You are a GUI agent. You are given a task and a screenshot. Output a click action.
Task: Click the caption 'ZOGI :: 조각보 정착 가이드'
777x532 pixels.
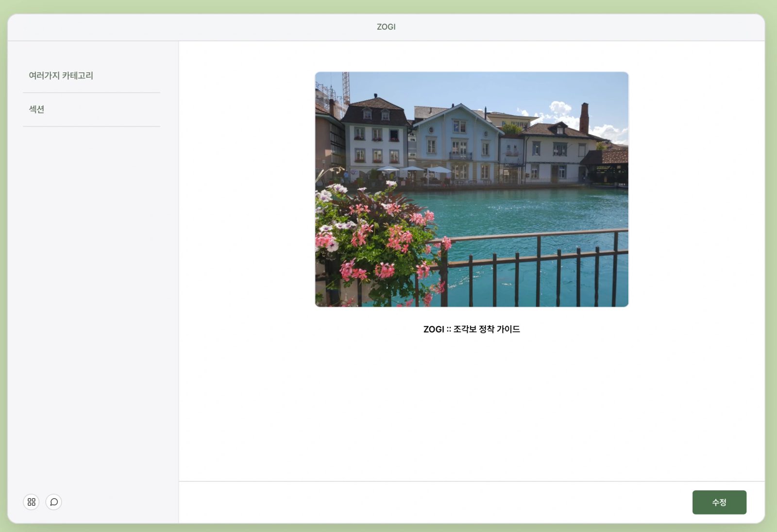coord(472,329)
